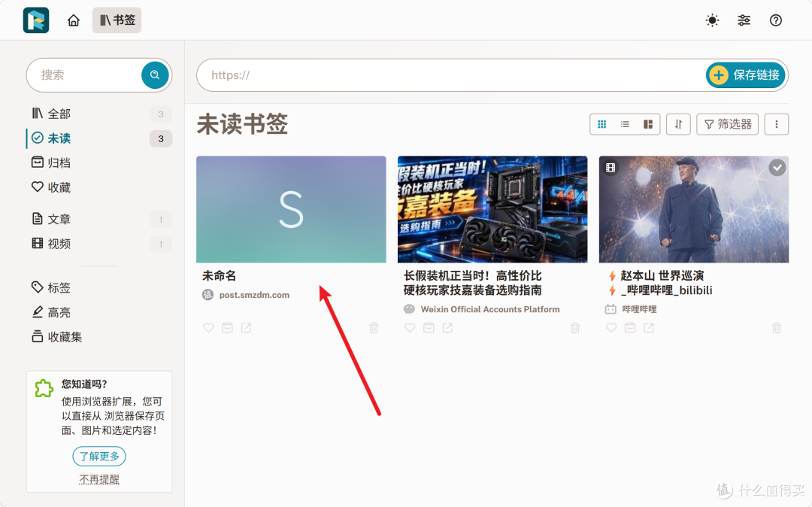Switch to grid view layout
The width and height of the screenshot is (812, 507).
click(x=601, y=124)
